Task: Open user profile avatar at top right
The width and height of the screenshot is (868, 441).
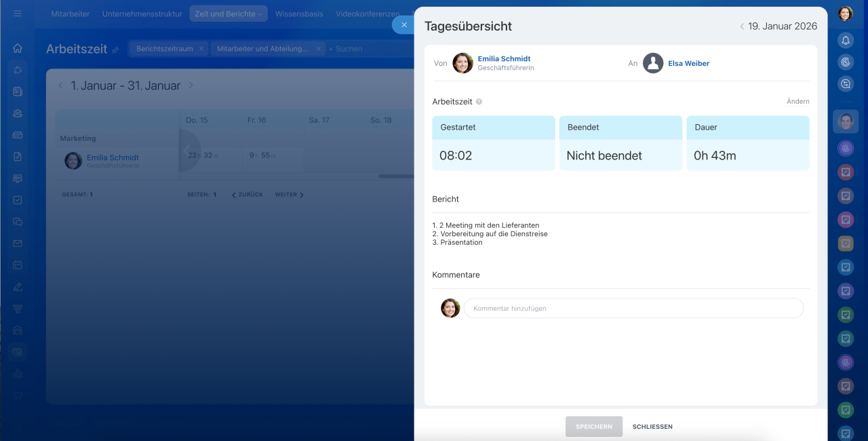Action: pyautogui.click(x=845, y=14)
